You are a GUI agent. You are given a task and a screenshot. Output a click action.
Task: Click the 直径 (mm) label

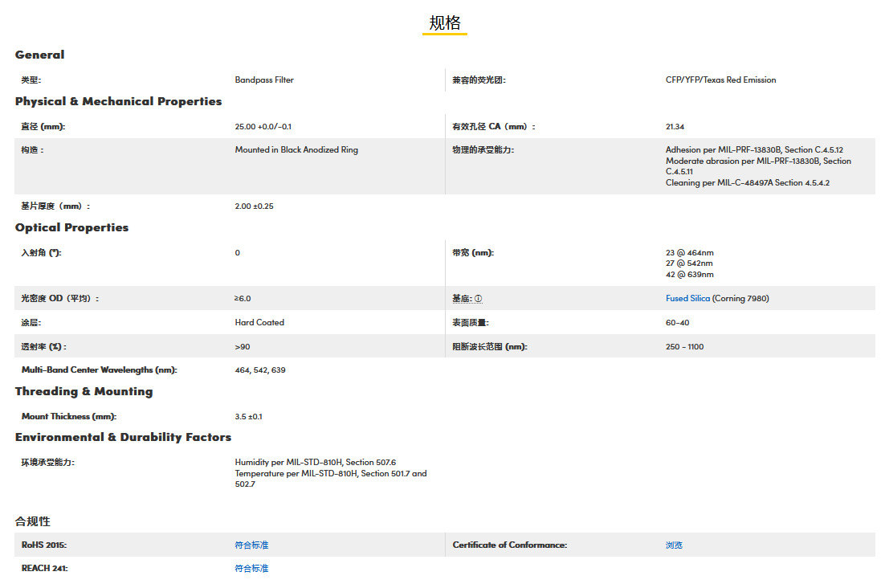pyautogui.click(x=43, y=127)
